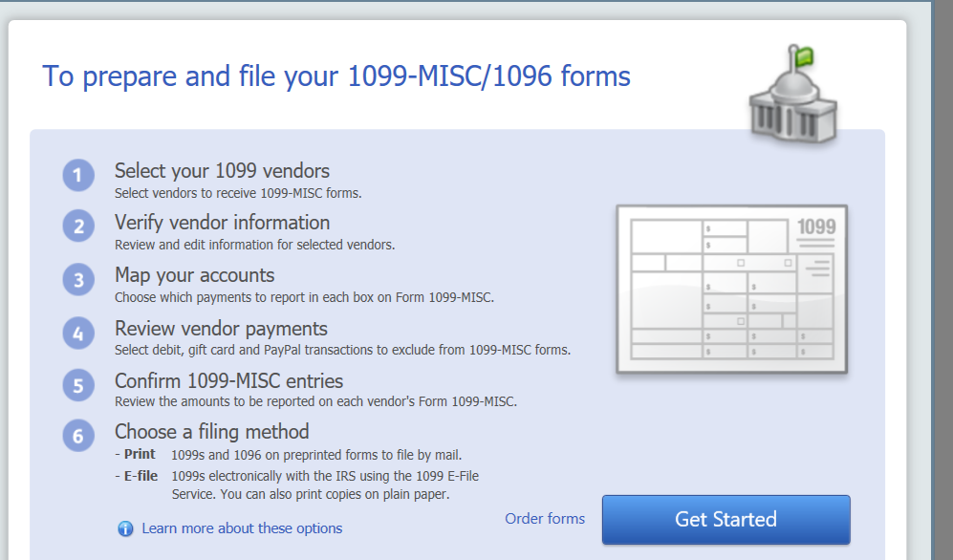Open Learn more about these options
The width and height of the screenshot is (953, 560).
coord(242,528)
